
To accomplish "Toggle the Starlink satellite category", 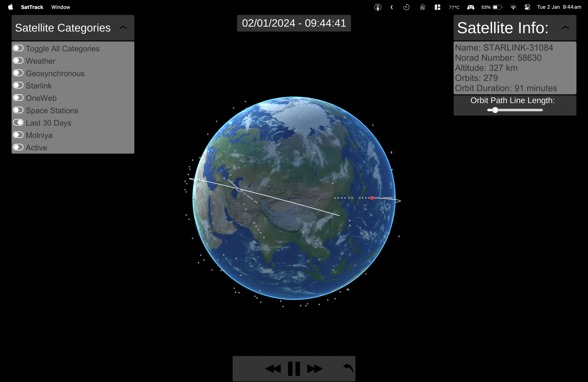I will [x=18, y=85].
